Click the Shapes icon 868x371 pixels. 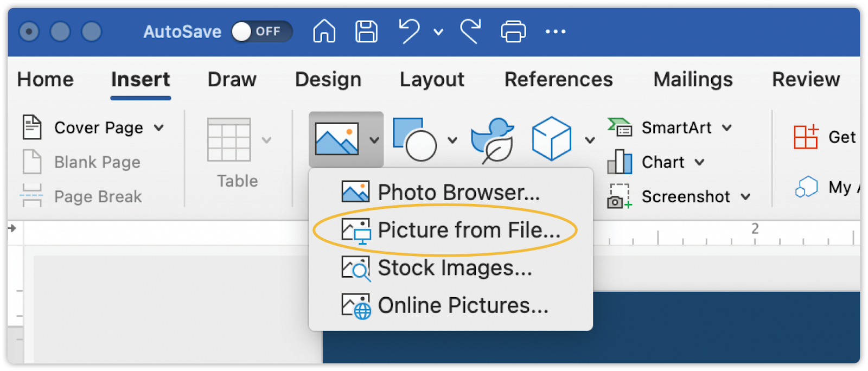pyautogui.click(x=415, y=139)
